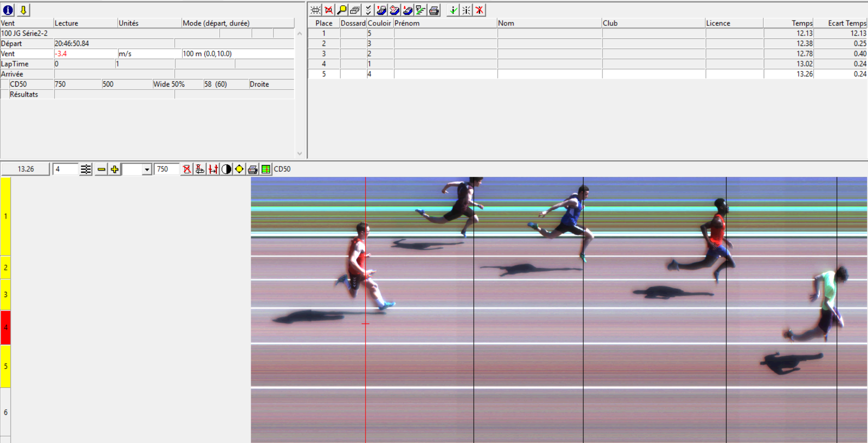Click the Dossard column header
Image resolution: width=868 pixels, height=443 pixels.
353,23
